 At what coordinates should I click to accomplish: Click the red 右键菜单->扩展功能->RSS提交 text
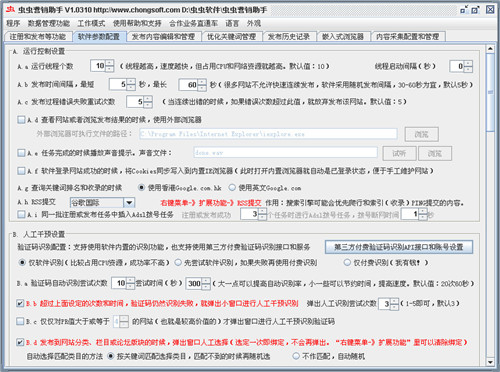tap(211, 203)
